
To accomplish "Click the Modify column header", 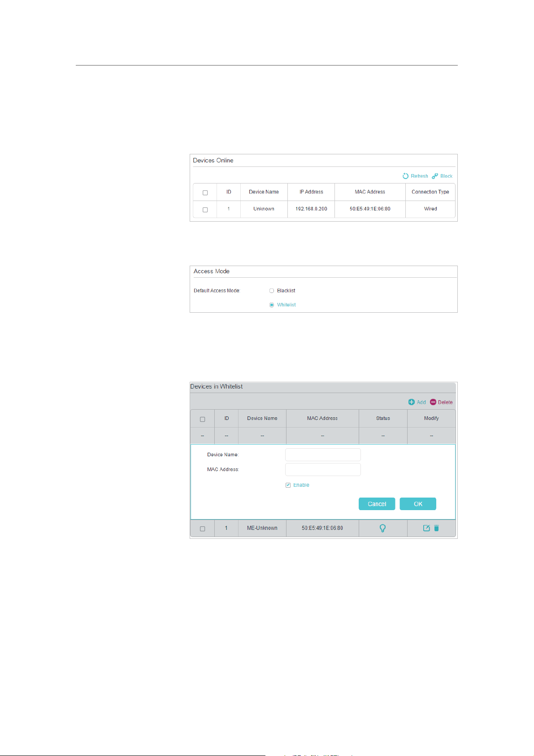I will [431, 418].
